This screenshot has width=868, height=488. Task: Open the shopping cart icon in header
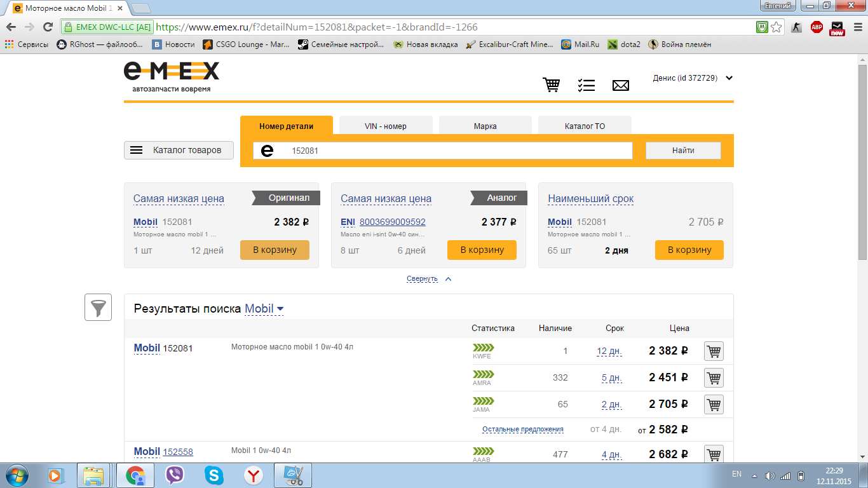point(551,85)
